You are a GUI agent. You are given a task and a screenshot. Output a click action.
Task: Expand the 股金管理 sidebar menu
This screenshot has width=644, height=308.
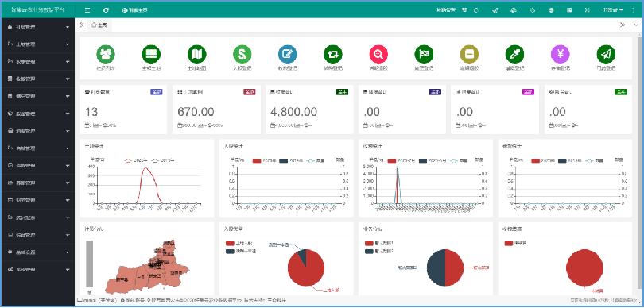[x=38, y=114]
